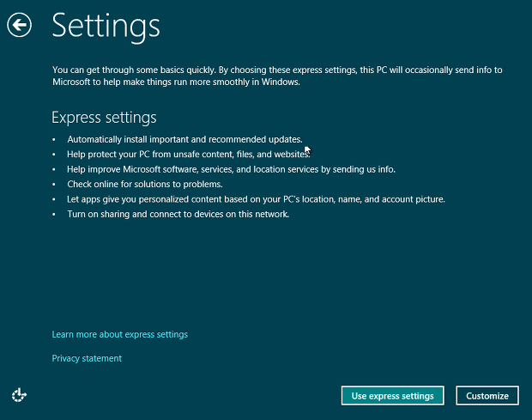This screenshot has height=420, width=532.
Task: Click 'Help improve Microsoft software, services' line
Action: point(232,169)
